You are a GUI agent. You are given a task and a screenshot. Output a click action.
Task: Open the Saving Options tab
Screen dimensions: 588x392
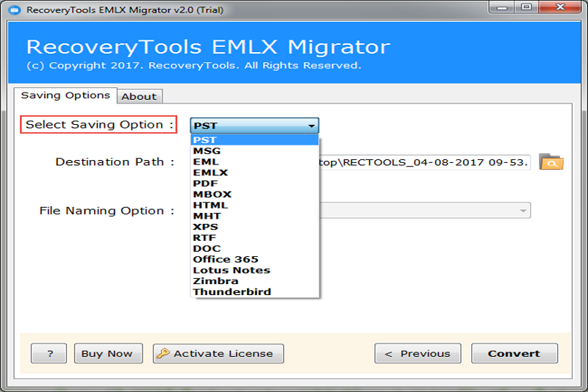65,95
